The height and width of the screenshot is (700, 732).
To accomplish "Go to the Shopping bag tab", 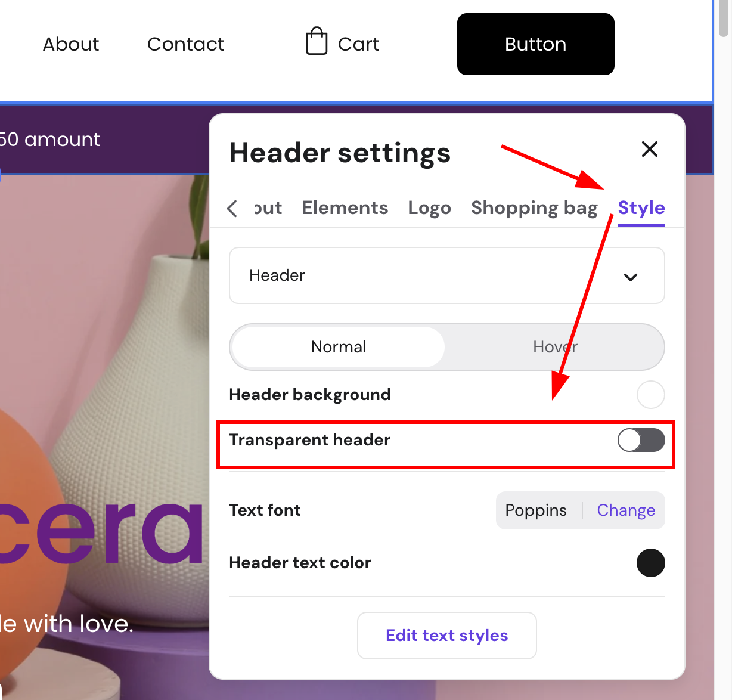I will pyautogui.click(x=534, y=208).
